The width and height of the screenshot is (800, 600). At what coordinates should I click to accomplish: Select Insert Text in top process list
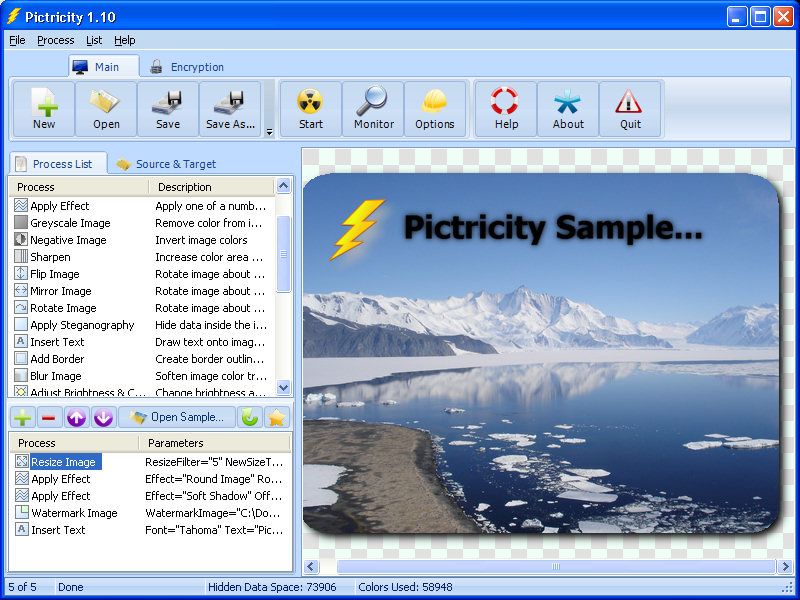(142, 341)
